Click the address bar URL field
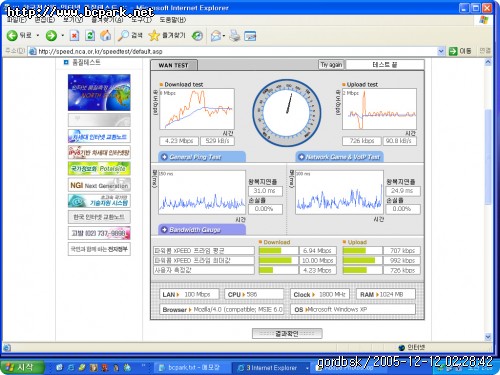The image size is (500, 375). click(x=237, y=51)
